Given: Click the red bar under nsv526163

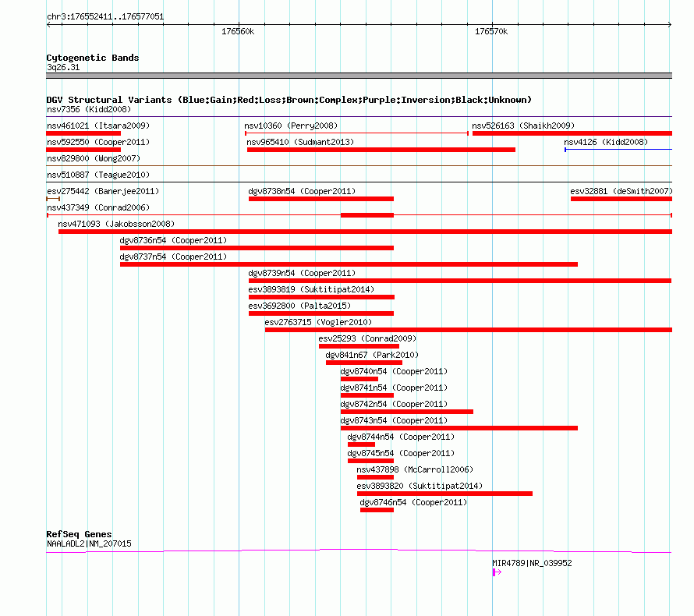Looking at the screenshot, I should (x=572, y=133).
